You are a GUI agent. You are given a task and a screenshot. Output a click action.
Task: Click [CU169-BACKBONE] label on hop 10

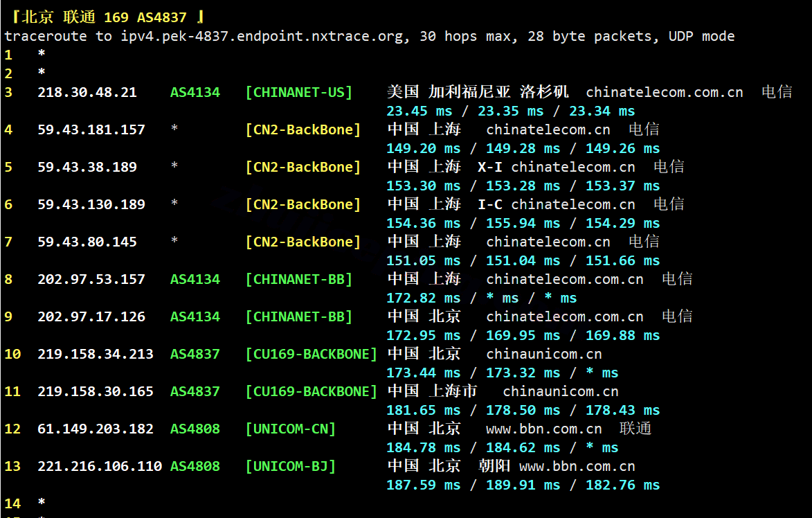(312, 354)
